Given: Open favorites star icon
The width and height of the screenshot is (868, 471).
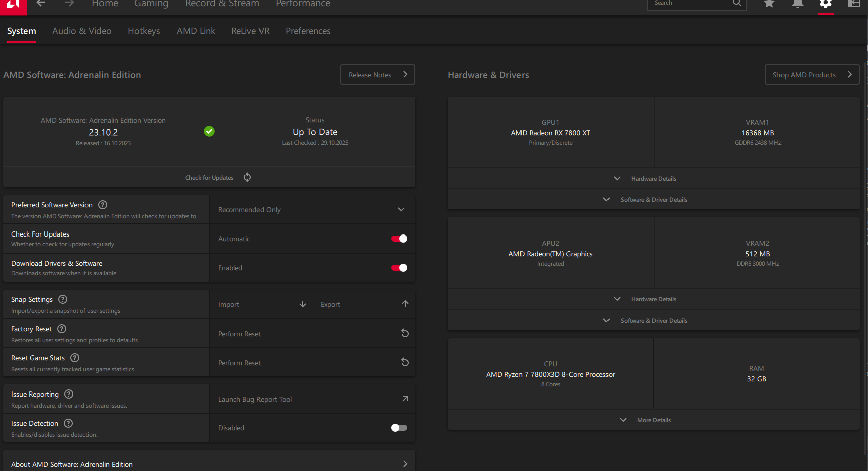Looking at the screenshot, I should click(x=769, y=4).
